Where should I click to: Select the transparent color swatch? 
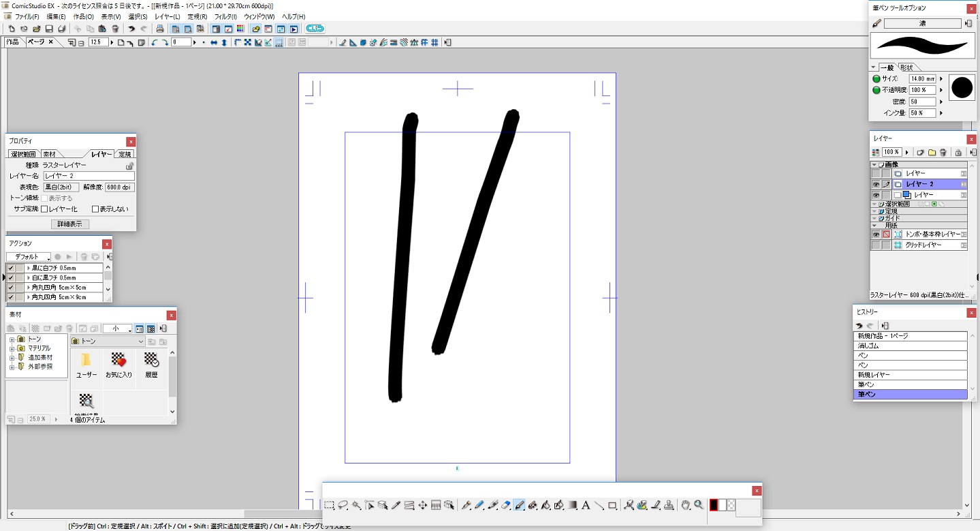731,505
